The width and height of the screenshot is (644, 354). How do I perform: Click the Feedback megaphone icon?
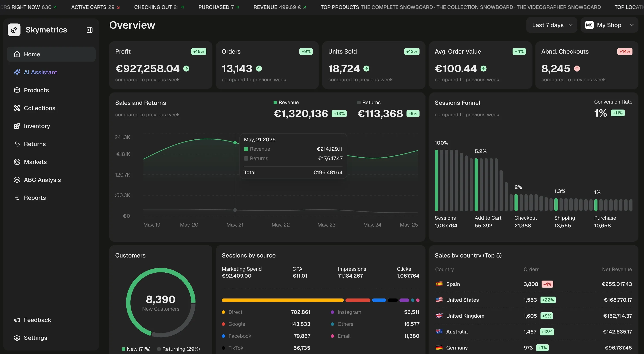(x=17, y=320)
